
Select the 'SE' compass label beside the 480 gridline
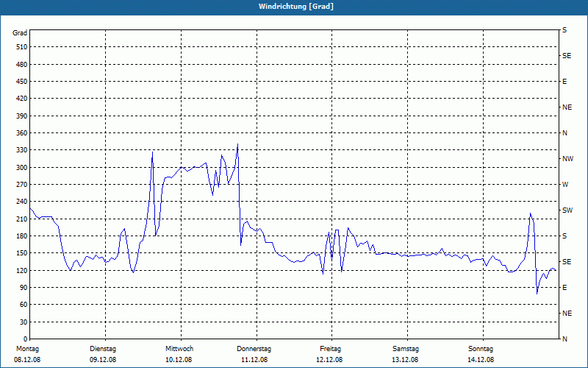(x=567, y=56)
